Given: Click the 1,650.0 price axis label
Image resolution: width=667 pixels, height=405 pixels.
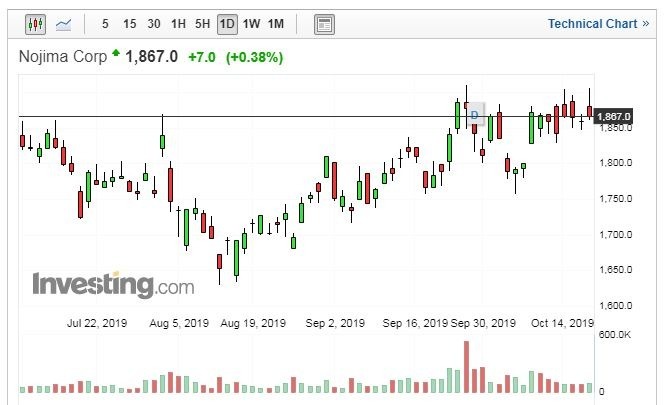Looking at the screenshot, I should tap(616, 270).
